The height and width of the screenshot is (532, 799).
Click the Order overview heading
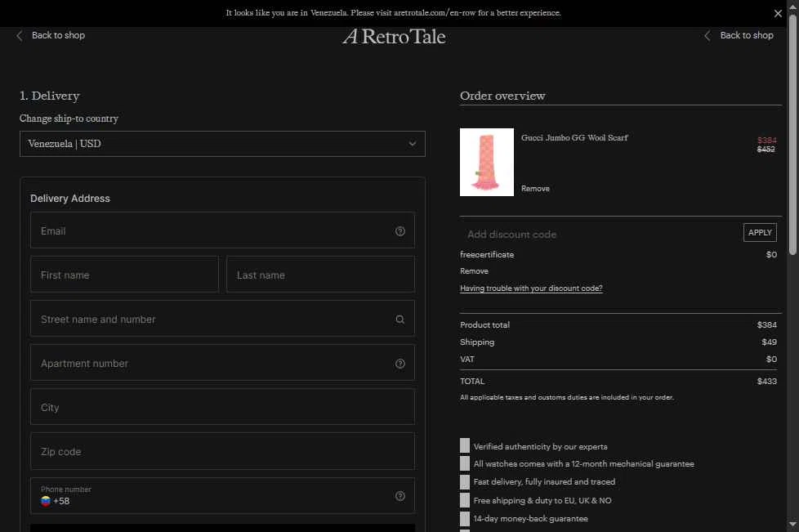click(502, 96)
